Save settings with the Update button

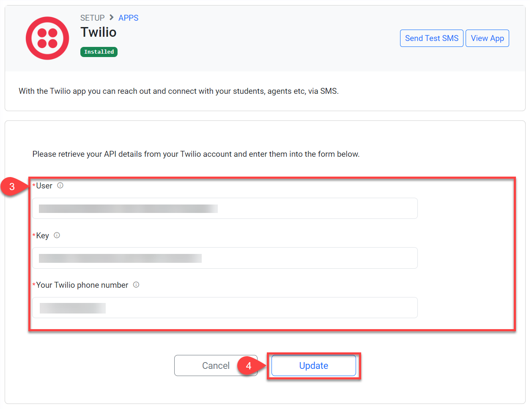coord(313,366)
